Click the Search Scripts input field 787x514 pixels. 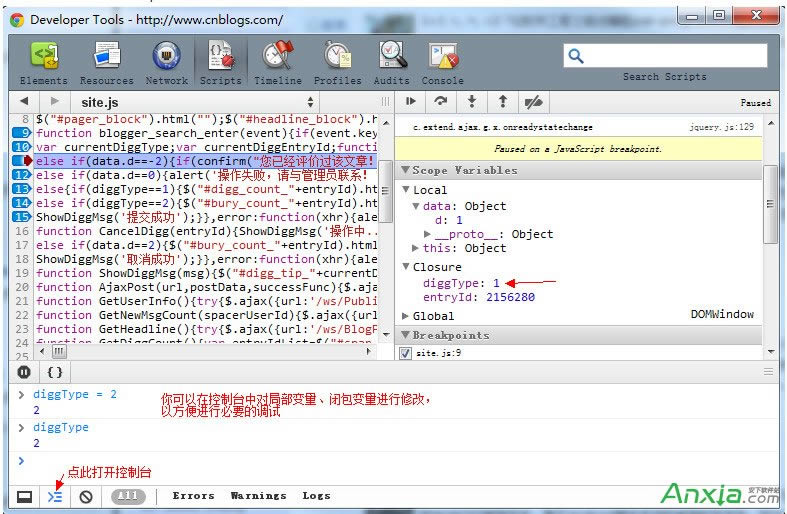coord(666,56)
